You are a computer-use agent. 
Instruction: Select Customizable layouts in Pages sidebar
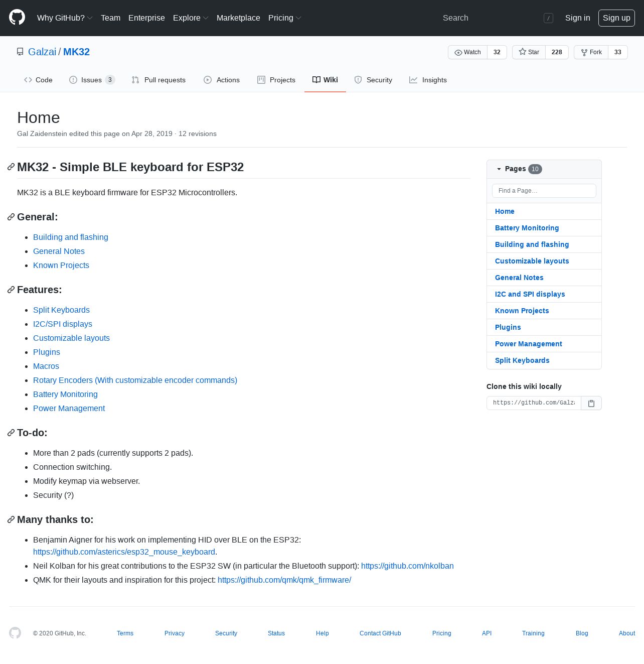coord(532,261)
